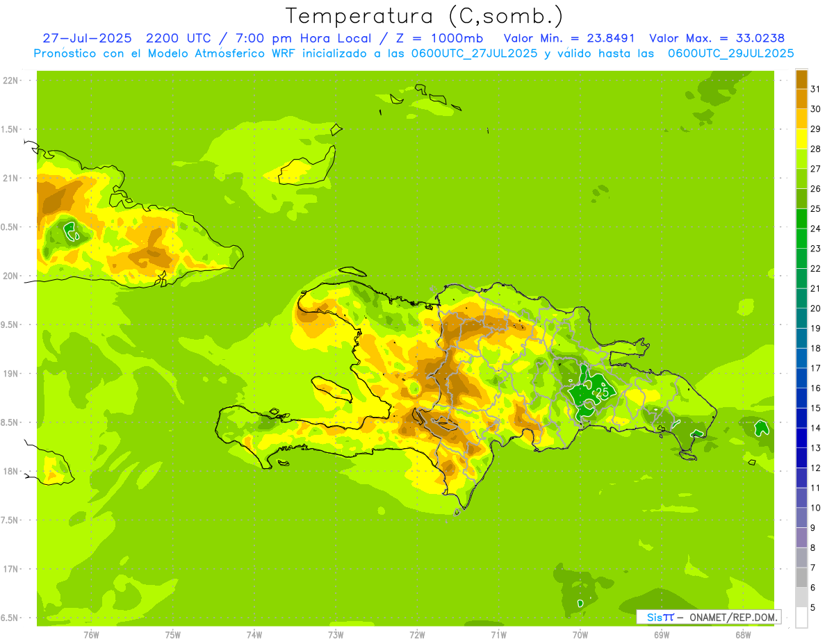Click the '17N' latitude axis label
Image resolution: width=834 pixels, height=644 pixels.
(11, 569)
